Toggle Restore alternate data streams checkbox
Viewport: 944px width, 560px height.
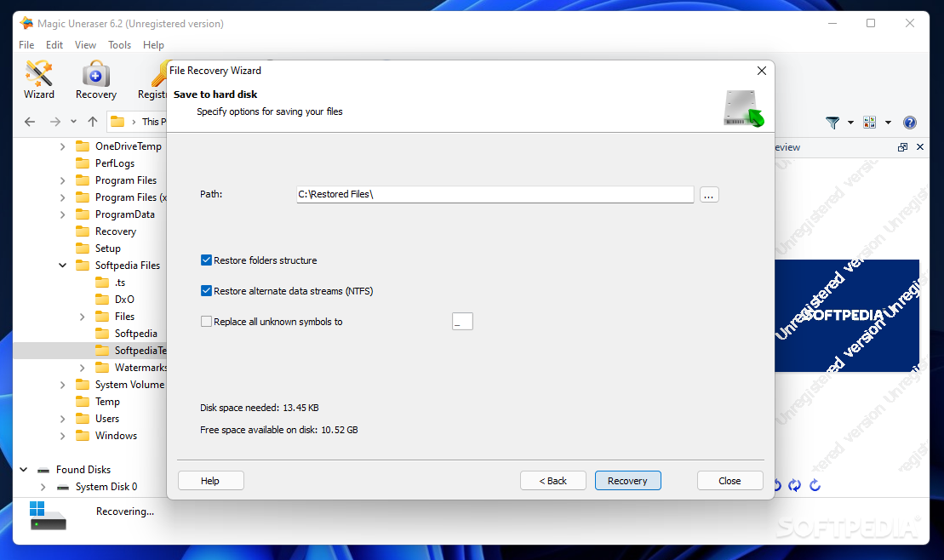tap(206, 291)
